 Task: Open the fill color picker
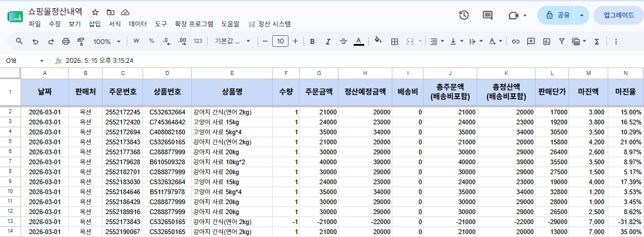(378, 40)
